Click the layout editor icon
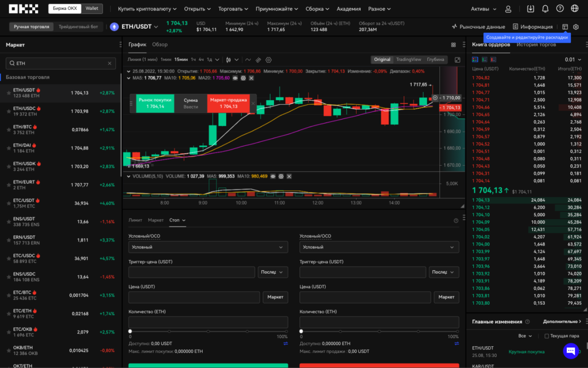Image resolution: width=588 pixels, height=368 pixels. click(x=565, y=26)
